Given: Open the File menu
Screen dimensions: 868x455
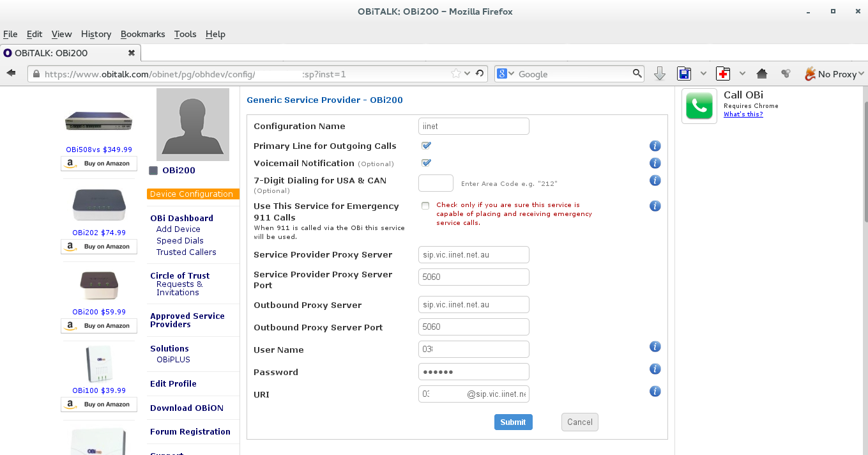Looking at the screenshot, I should (x=10, y=34).
